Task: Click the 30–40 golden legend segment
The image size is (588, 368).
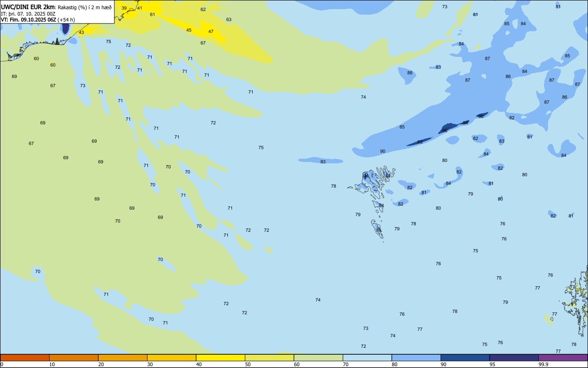Action: tap(171, 357)
